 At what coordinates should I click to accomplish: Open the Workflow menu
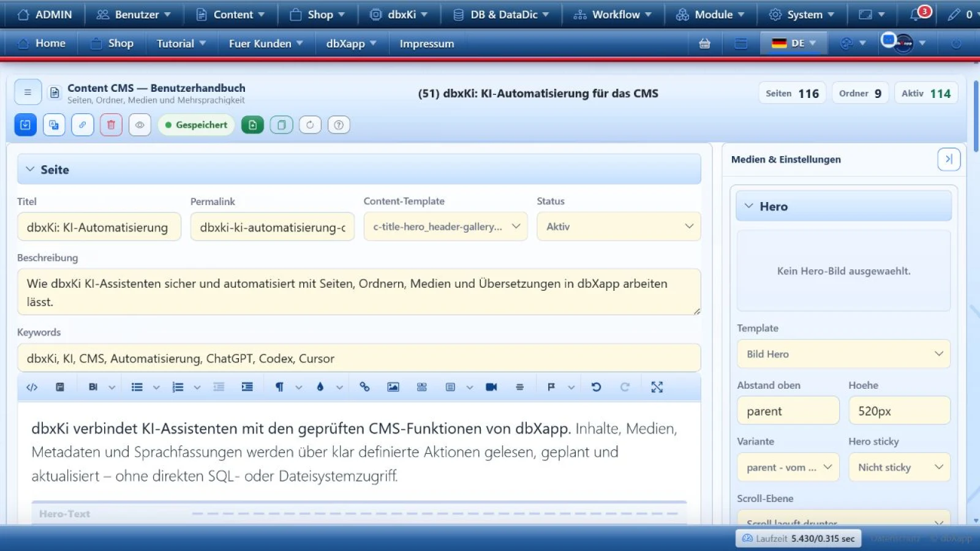612,14
